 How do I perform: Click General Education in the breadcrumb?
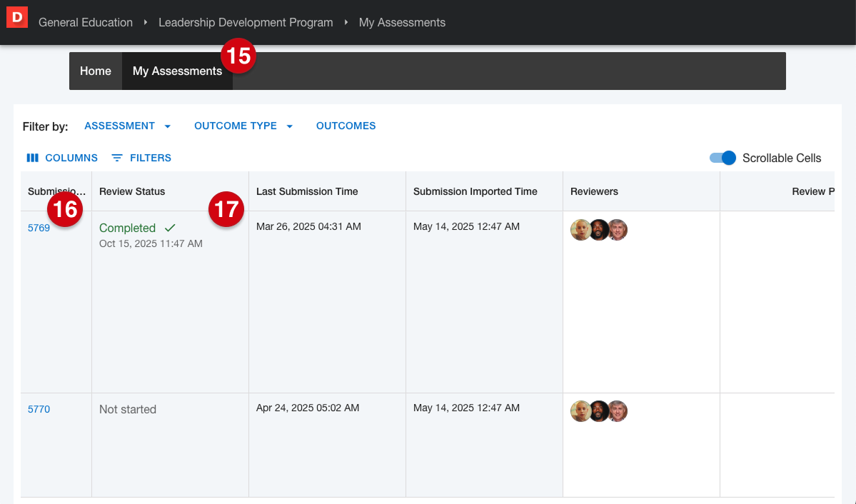[x=86, y=22]
